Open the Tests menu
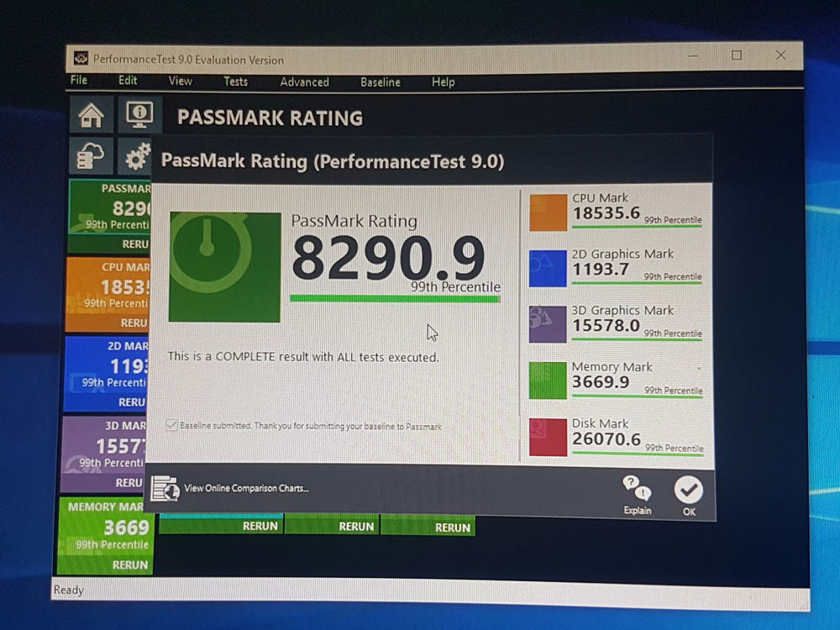The height and width of the screenshot is (630, 840). pyautogui.click(x=235, y=81)
